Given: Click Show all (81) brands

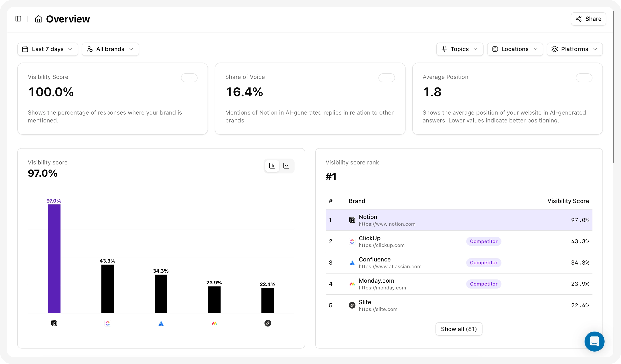Looking at the screenshot, I should (459, 329).
